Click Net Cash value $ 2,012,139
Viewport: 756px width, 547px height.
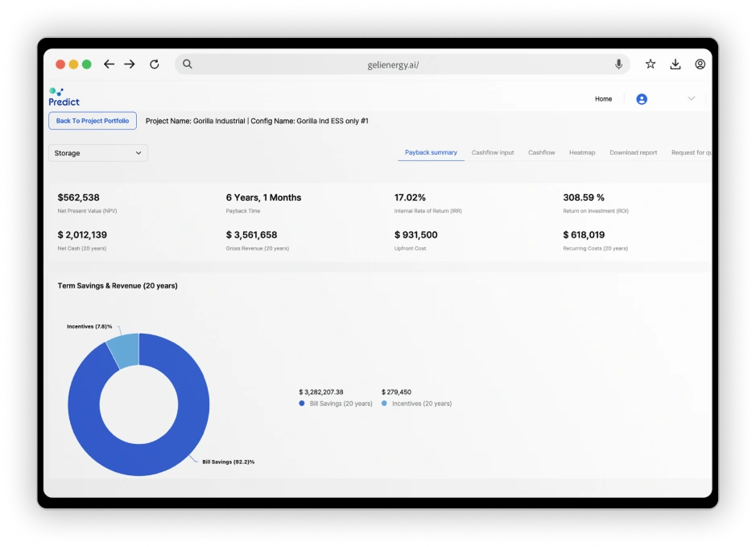pyautogui.click(x=82, y=235)
